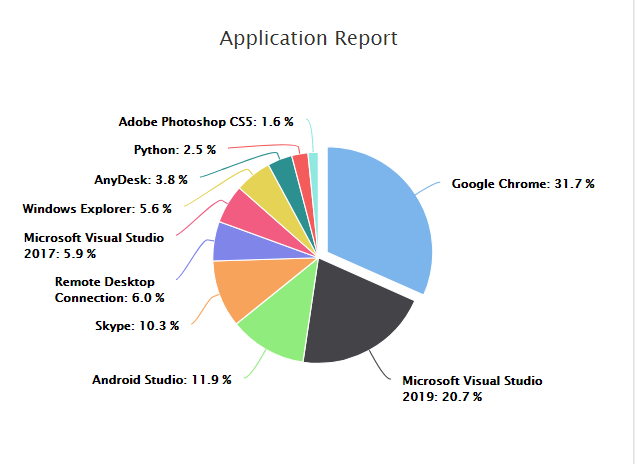Screen dimensions: 635x464
Task: Select the teal AnyDesk pie slice
Action: point(284,172)
